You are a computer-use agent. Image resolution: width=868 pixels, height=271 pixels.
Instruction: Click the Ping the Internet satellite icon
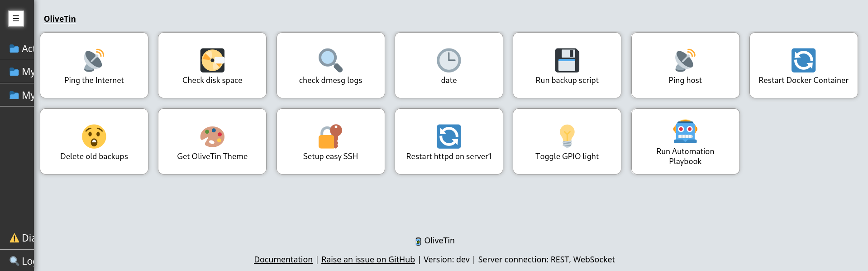[94, 60]
